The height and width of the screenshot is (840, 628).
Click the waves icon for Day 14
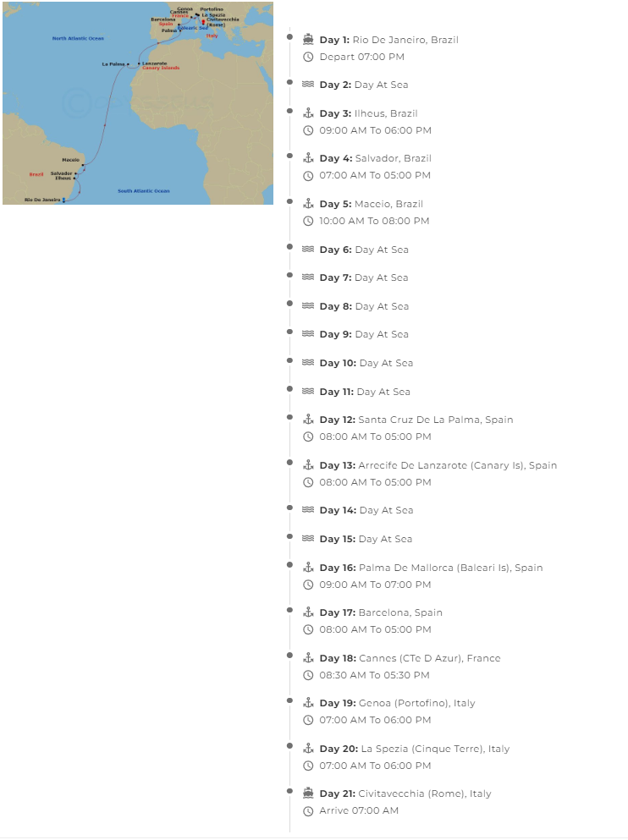[308, 510]
